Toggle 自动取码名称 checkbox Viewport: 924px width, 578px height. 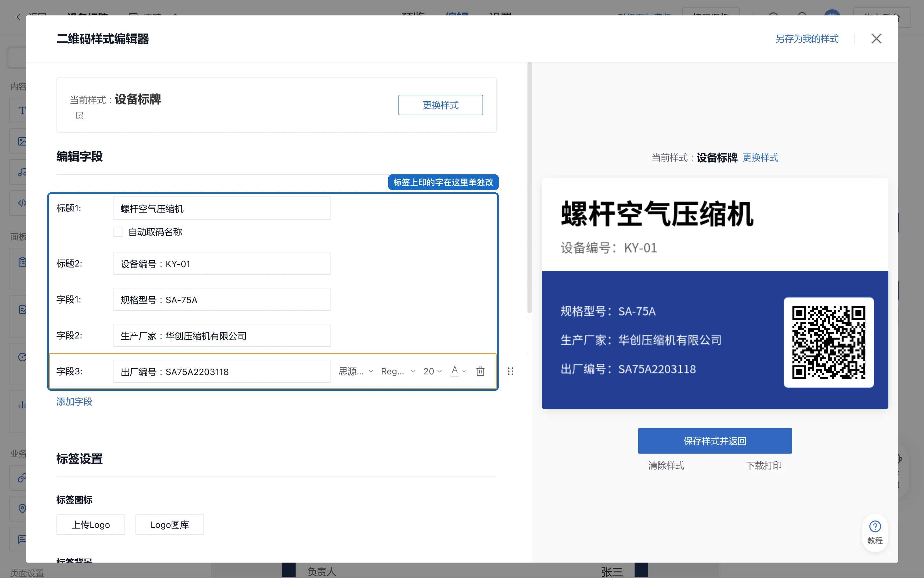pyautogui.click(x=118, y=232)
